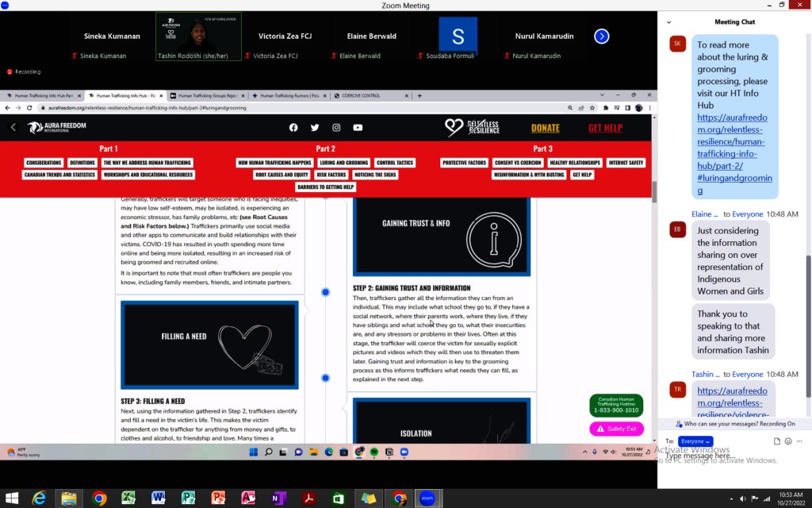Show next participants with arrow button
Viewport: 812px width, 508px height.
coord(602,36)
